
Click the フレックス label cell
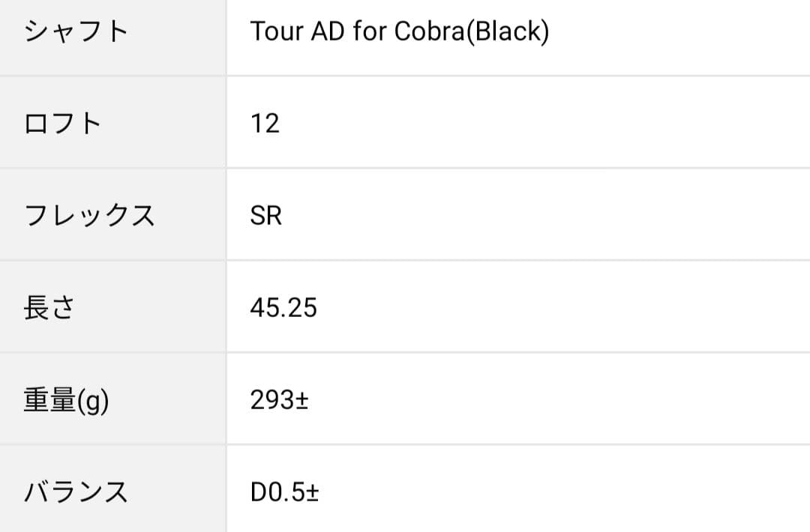click(x=89, y=216)
